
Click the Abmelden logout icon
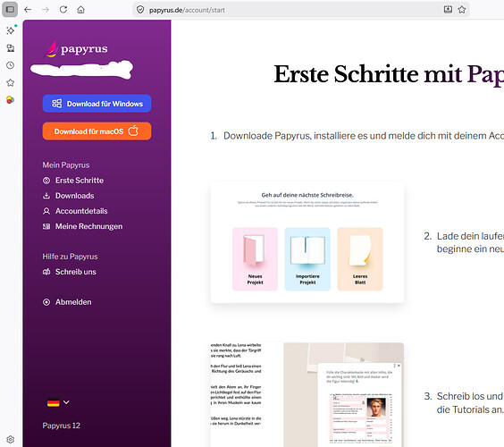46,302
